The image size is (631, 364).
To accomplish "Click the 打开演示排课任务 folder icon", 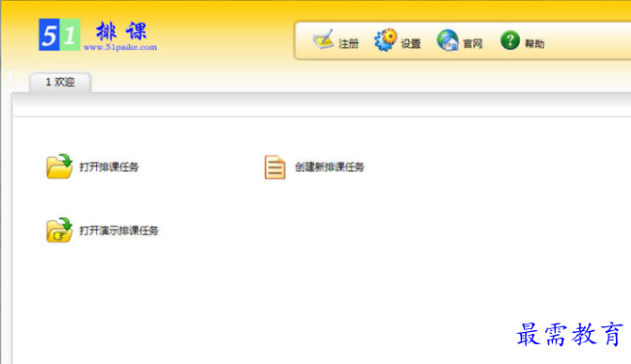I will pyautogui.click(x=59, y=229).
